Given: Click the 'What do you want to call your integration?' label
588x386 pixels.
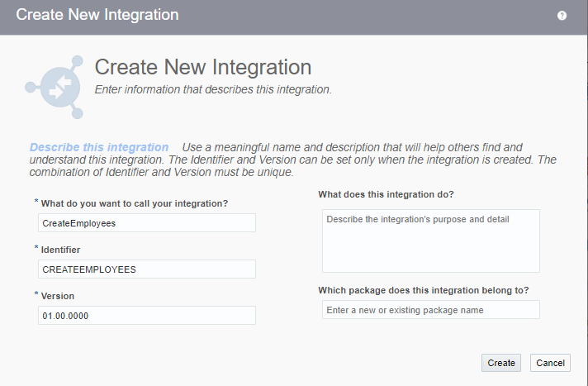Looking at the screenshot, I should (x=135, y=203).
